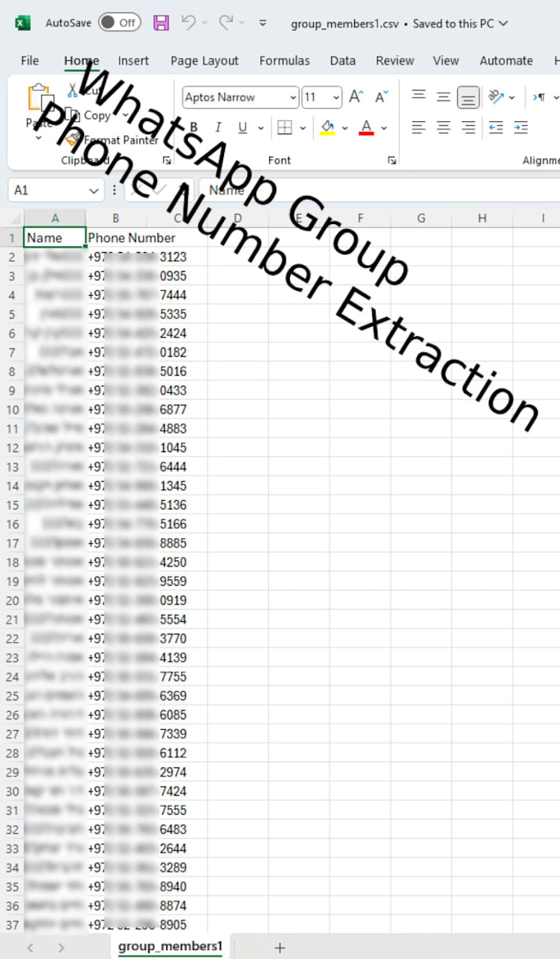Click the Top Align icon

coord(419,96)
